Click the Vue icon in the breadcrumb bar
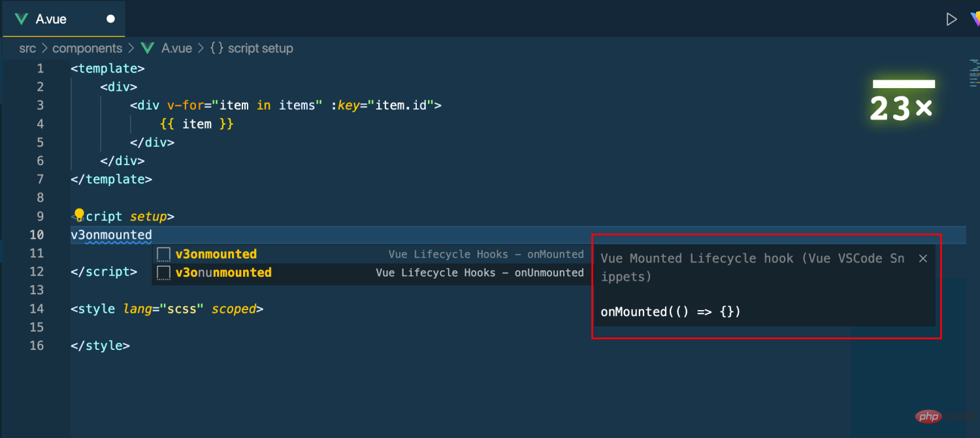Screen dimensions: 980x438 pyautogui.click(x=146, y=48)
